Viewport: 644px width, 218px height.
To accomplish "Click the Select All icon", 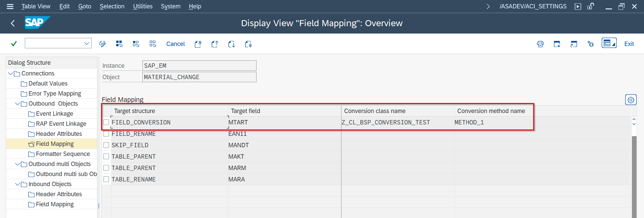I will 119,44.
